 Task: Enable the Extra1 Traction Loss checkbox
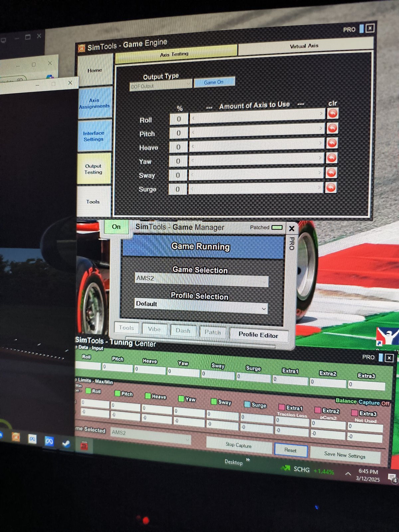coord(281,407)
